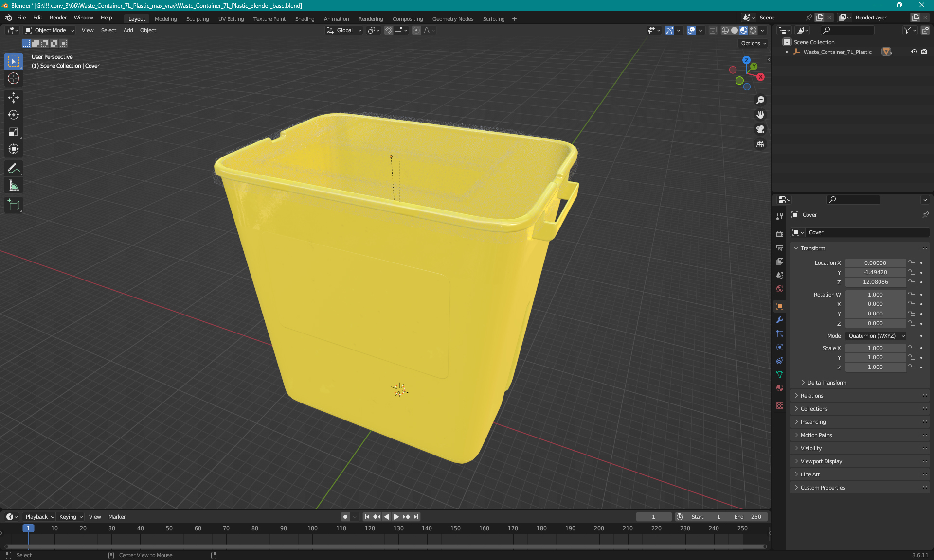Open the viewport Add menu
934x560 pixels.
128,30
